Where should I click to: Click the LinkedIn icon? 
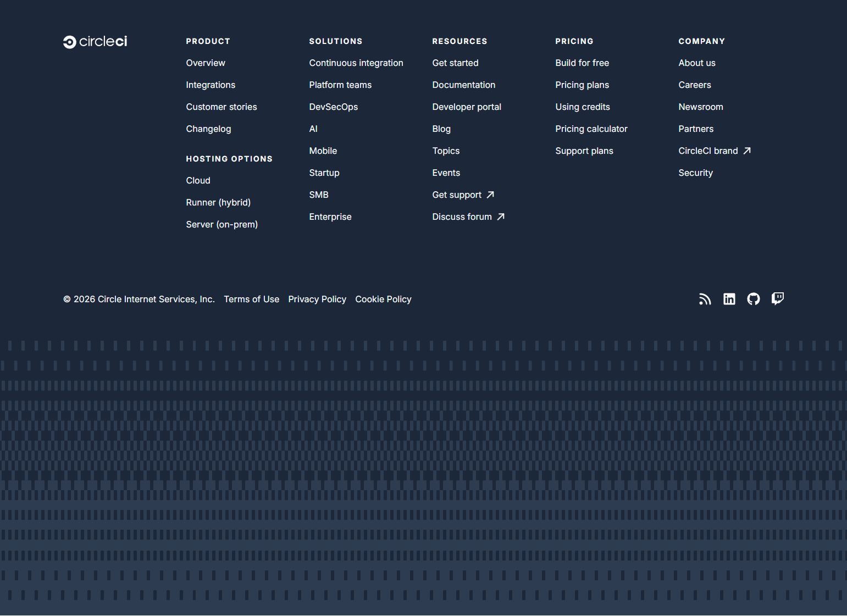point(729,299)
